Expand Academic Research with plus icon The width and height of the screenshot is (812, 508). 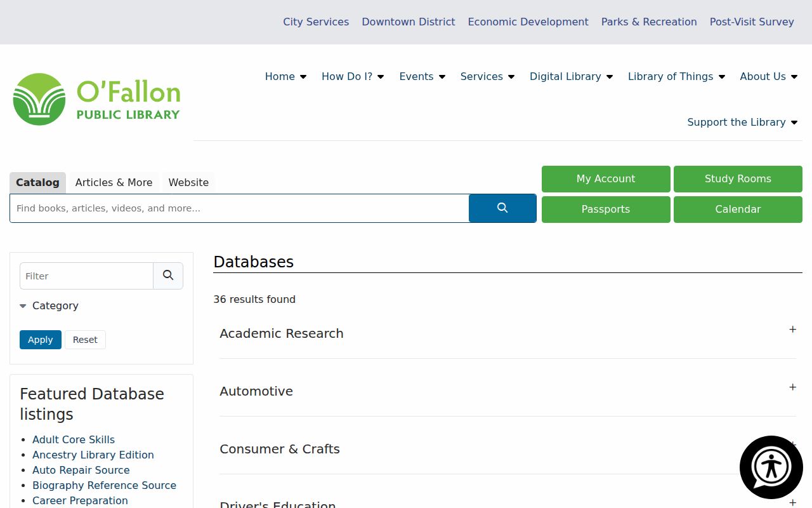tap(792, 330)
